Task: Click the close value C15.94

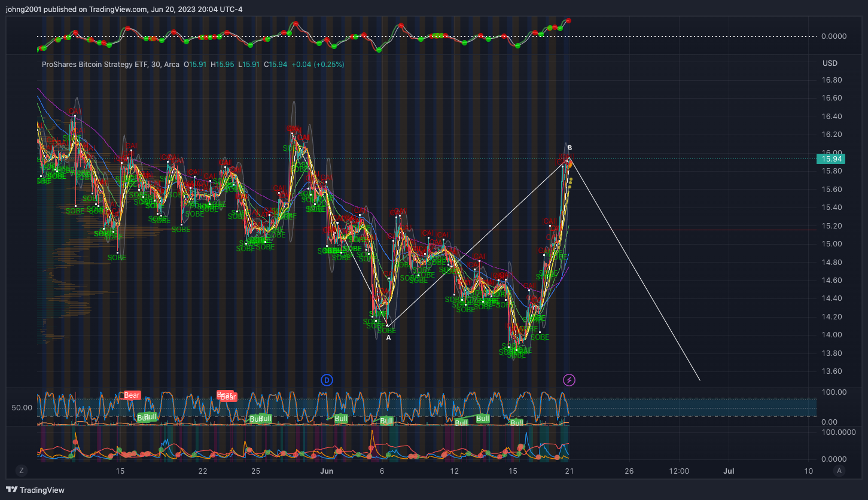Action: pos(275,65)
